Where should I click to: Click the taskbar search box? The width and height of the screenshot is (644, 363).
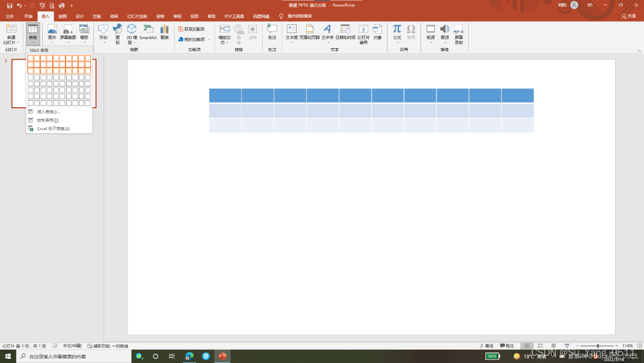(x=74, y=356)
